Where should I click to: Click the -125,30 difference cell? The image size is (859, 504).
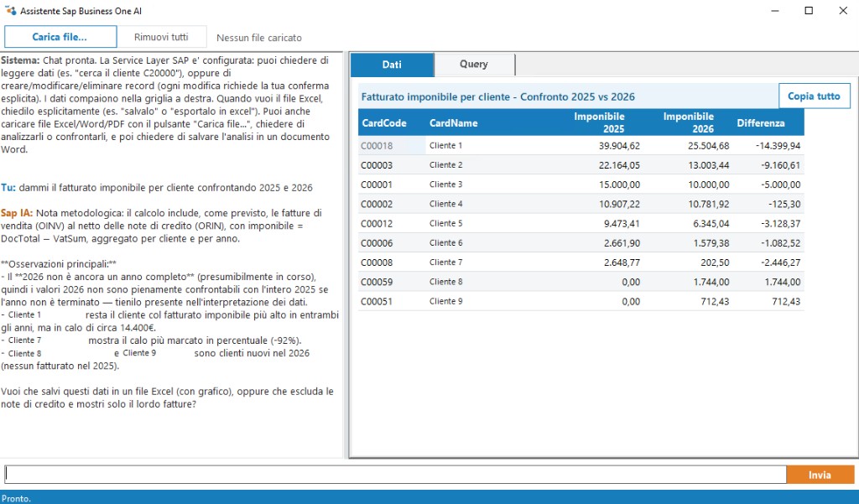768,204
